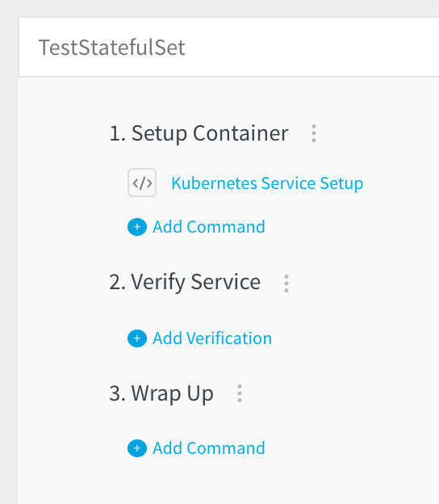This screenshot has height=504, width=439.
Task: Select the 3. Wrap Up heading
Action: 161,394
